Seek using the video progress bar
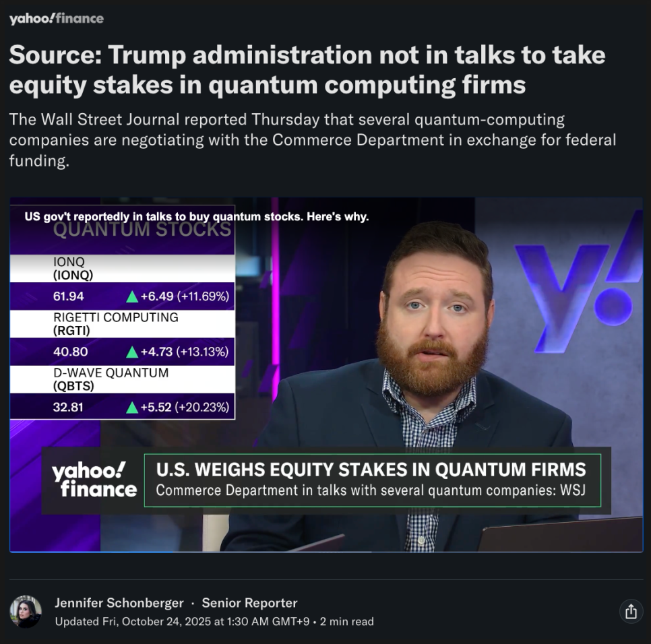This screenshot has height=644, width=651. pos(326,552)
